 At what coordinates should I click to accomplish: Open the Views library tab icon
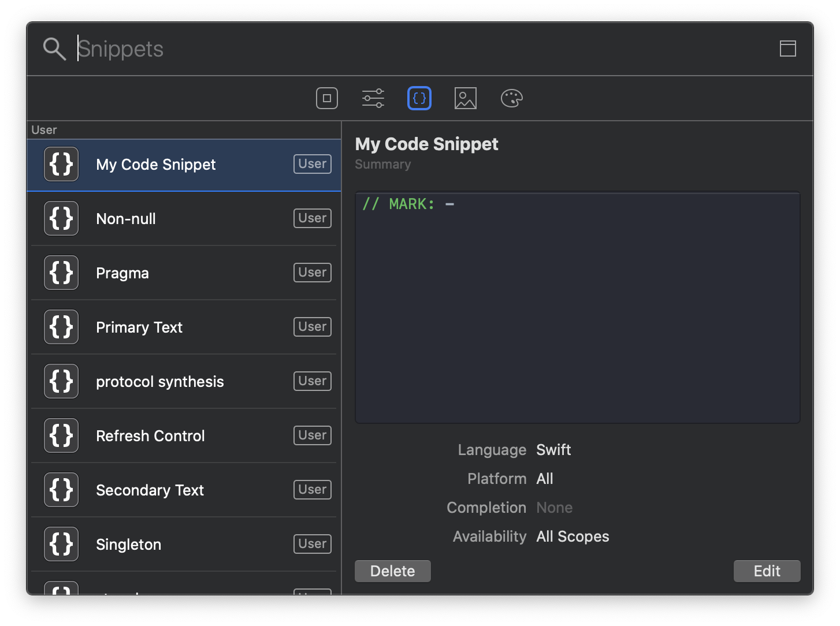pyautogui.click(x=327, y=98)
